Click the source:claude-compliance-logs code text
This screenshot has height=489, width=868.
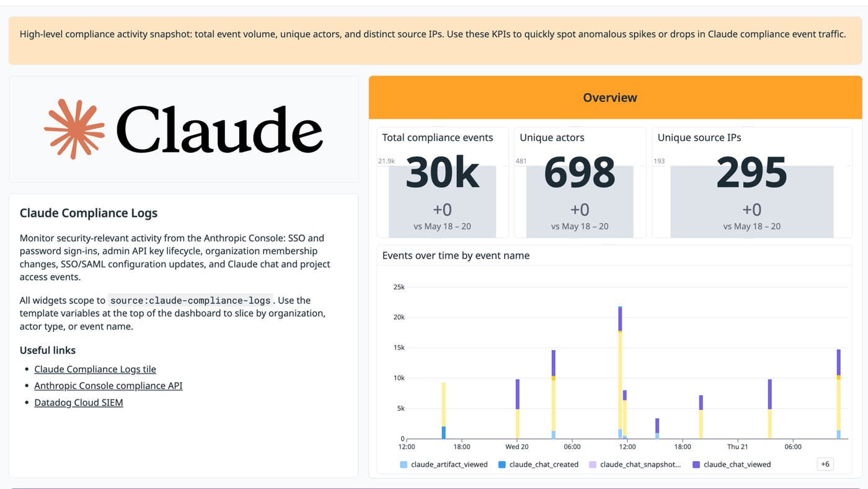click(190, 300)
